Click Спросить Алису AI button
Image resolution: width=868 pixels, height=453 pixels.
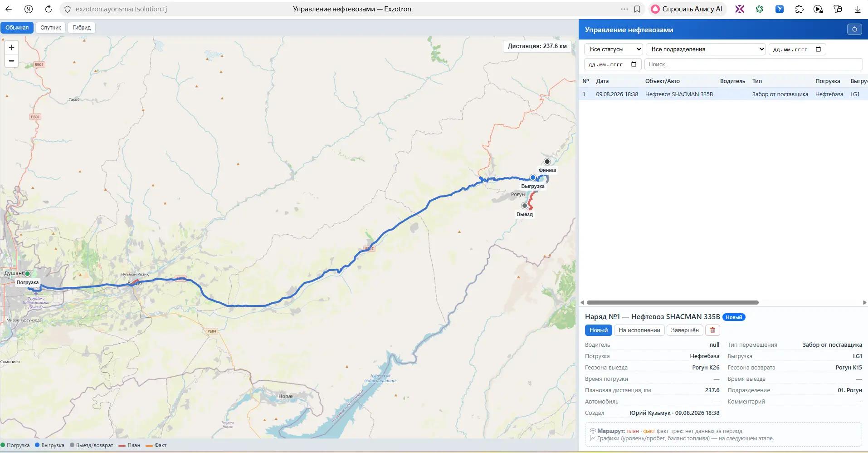point(687,9)
